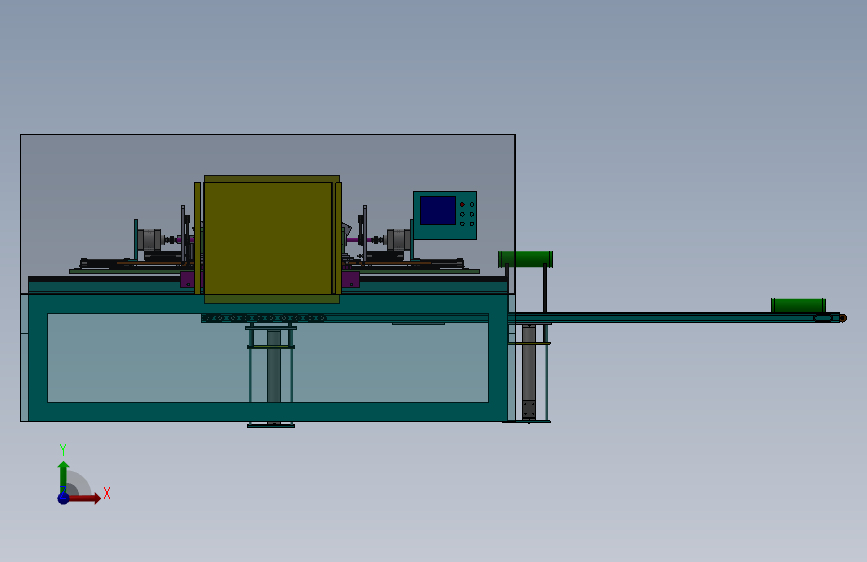Click the red button on the control panel
867x562 pixels.
click(x=462, y=205)
